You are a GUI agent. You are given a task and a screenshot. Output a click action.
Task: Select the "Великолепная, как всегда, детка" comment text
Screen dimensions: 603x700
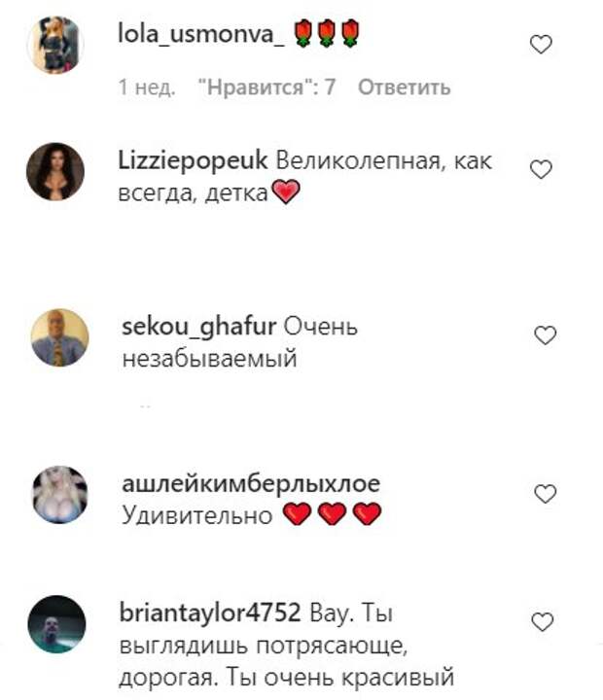305,177
